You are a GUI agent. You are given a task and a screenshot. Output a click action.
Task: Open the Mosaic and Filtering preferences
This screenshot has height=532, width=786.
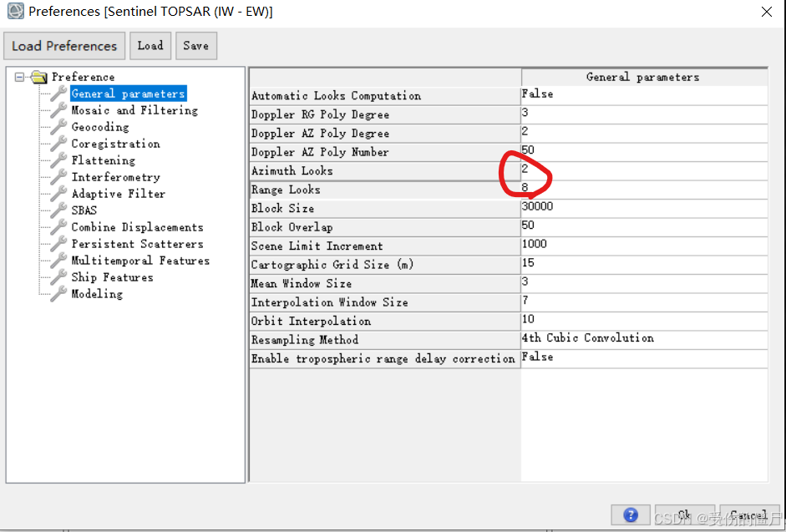pos(134,110)
